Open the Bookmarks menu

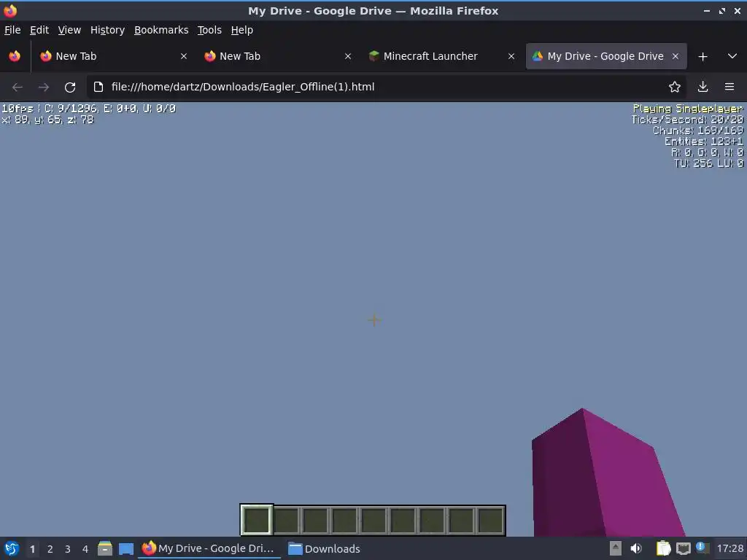pos(161,30)
